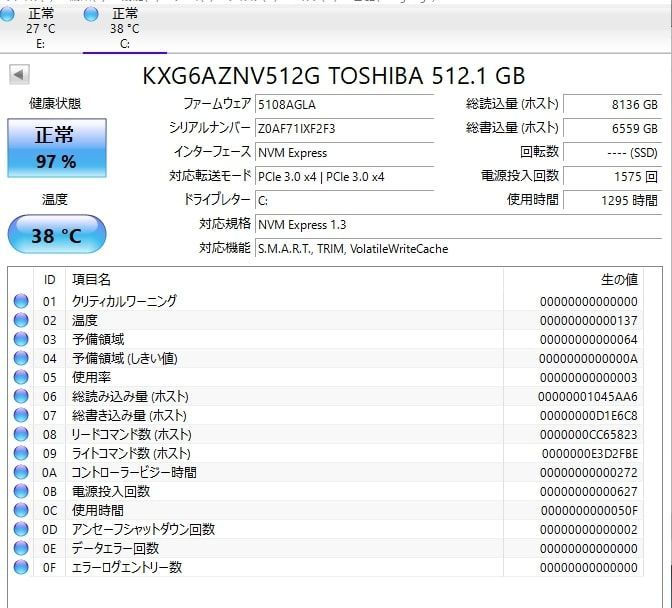Click status orb for ID 0F row
This screenshot has height=608, width=672.
21,567
